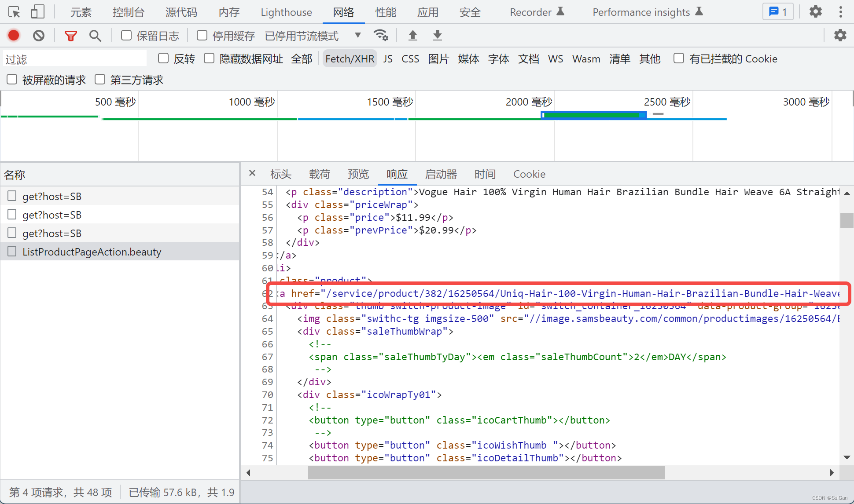Open the DevTools three-dot more menu
The width and height of the screenshot is (854, 504).
[x=840, y=12]
